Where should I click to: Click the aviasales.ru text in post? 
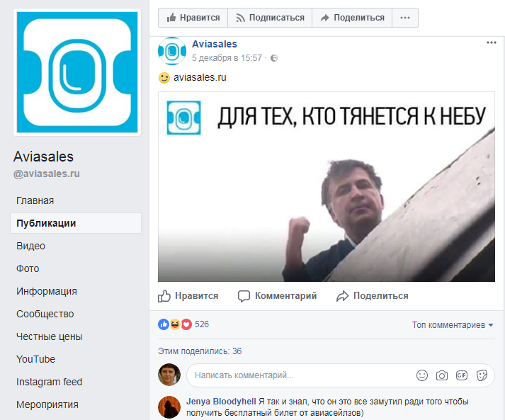(x=200, y=78)
